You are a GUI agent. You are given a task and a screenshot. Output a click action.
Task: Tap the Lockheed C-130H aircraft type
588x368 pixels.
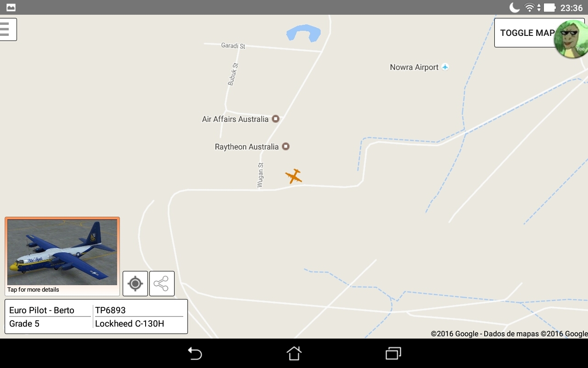pos(130,323)
